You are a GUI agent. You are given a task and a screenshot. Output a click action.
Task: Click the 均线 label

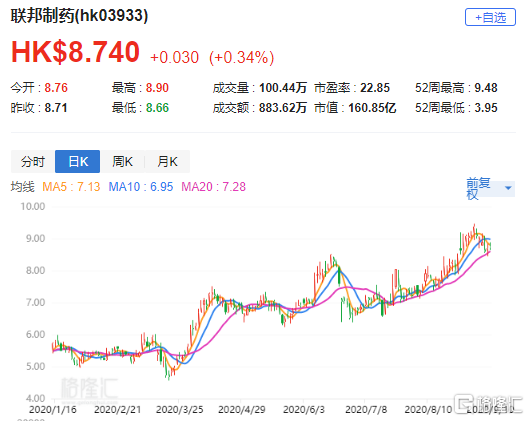(22, 187)
